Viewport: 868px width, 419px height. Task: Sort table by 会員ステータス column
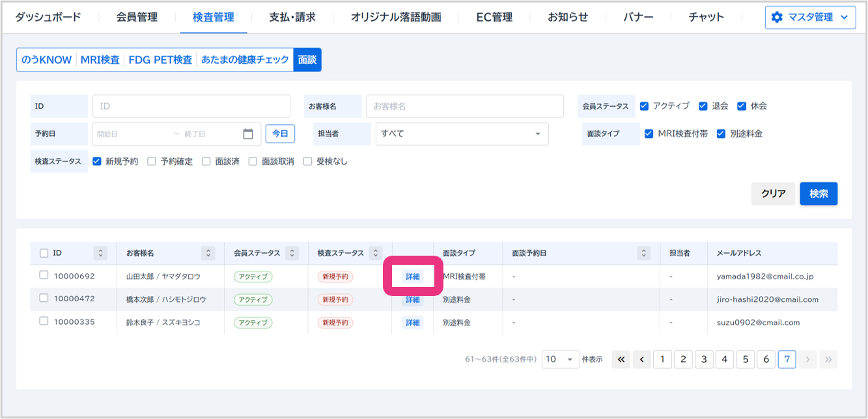pyautogui.click(x=292, y=253)
